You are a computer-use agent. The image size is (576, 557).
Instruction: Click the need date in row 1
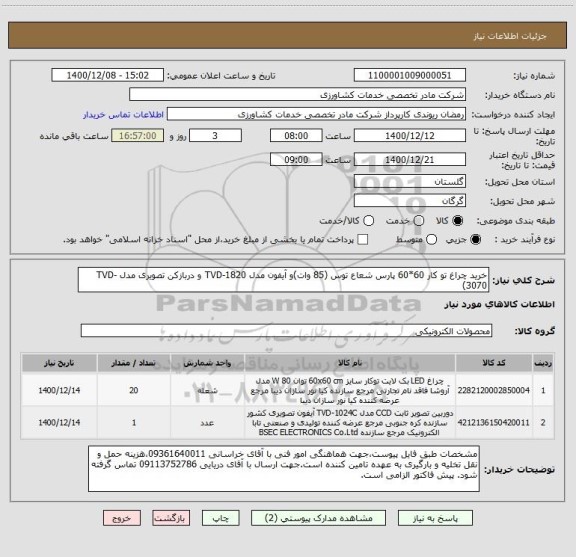[59, 390]
